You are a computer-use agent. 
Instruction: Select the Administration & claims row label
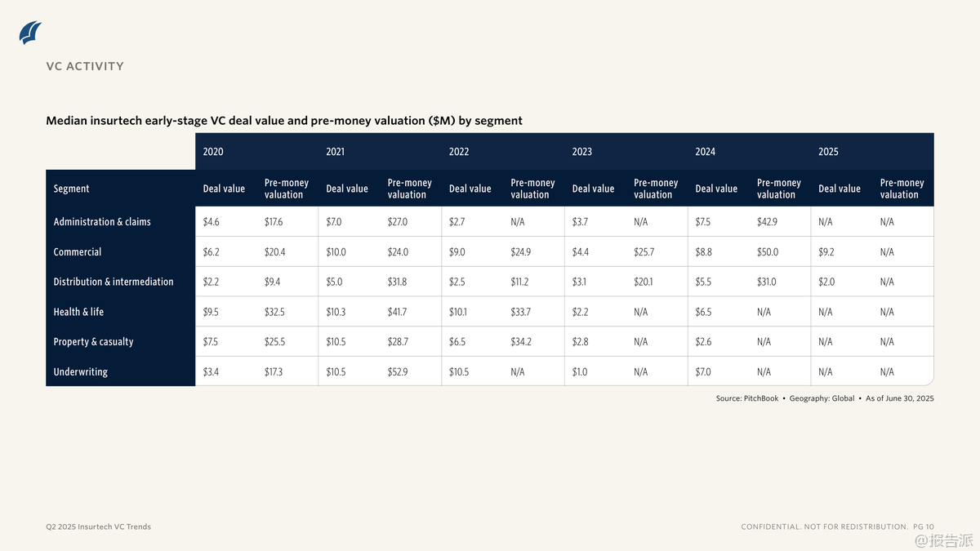coord(102,222)
